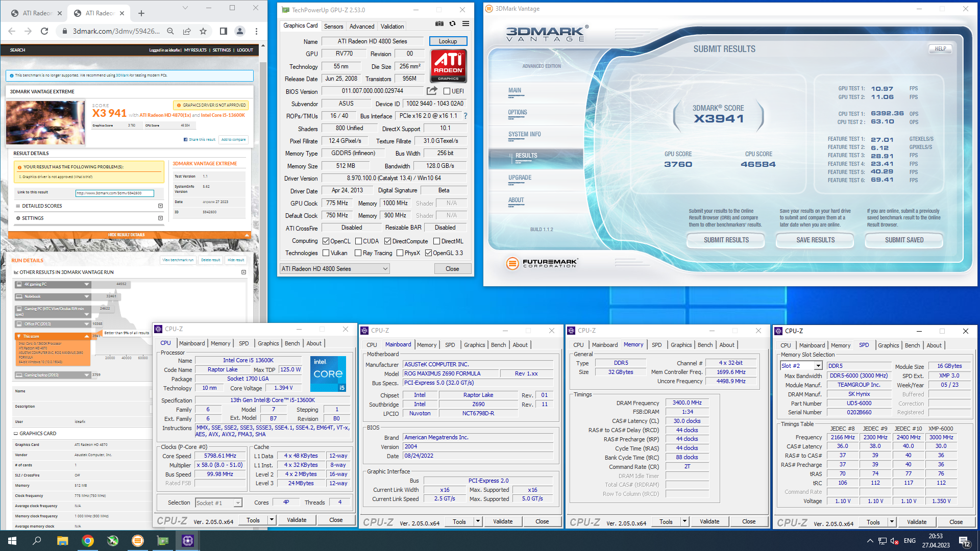Toggle OpenCL checkbox
Image resolution: width=980 pixels, height=551 pixels.
[x=326, y=241]
